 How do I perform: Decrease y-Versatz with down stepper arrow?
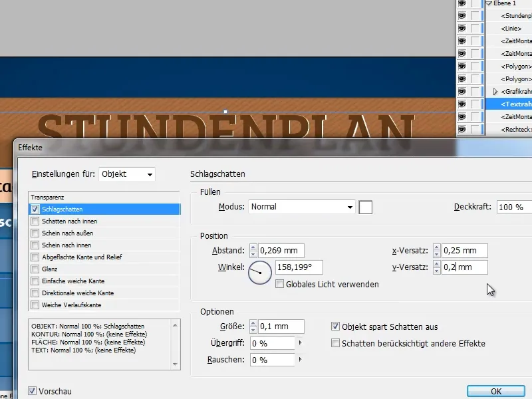pyautogui.click(x=437, y=271)
